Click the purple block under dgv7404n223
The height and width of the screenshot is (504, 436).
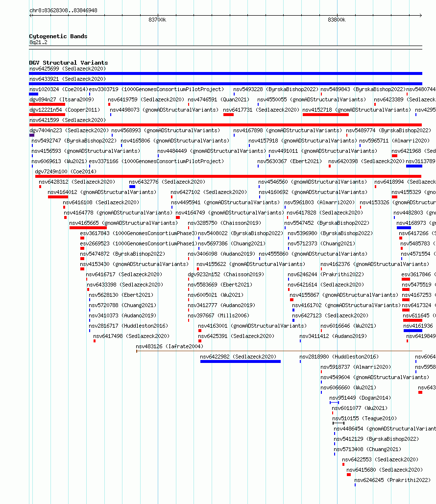(x=31, y=135)
